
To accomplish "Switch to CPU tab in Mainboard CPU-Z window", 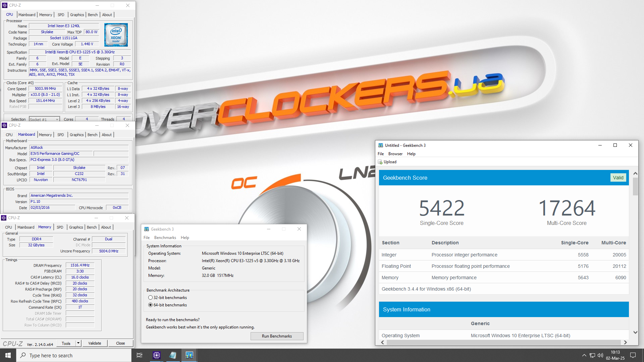I will point(9,135).
